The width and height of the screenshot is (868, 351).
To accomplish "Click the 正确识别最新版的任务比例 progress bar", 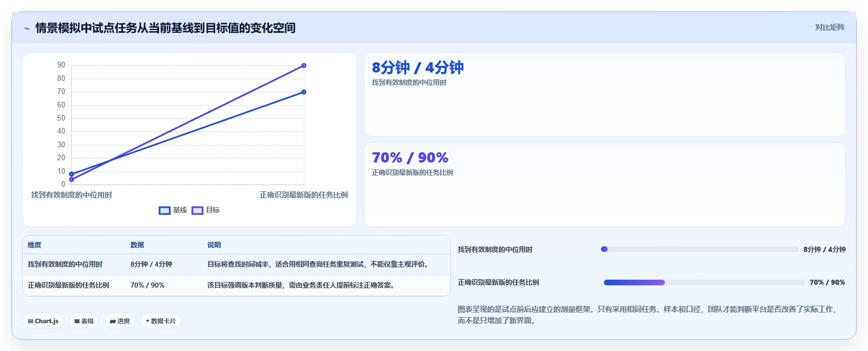I will (x=704, y=282).
